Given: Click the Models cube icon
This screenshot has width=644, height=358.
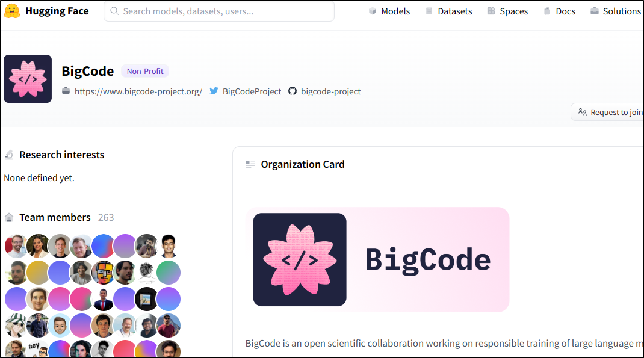Looking at the screenshot, I should [373, 11].
